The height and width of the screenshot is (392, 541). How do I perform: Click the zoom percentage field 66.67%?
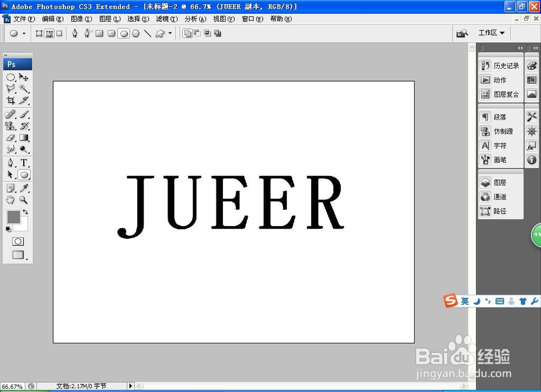(13, 387)
